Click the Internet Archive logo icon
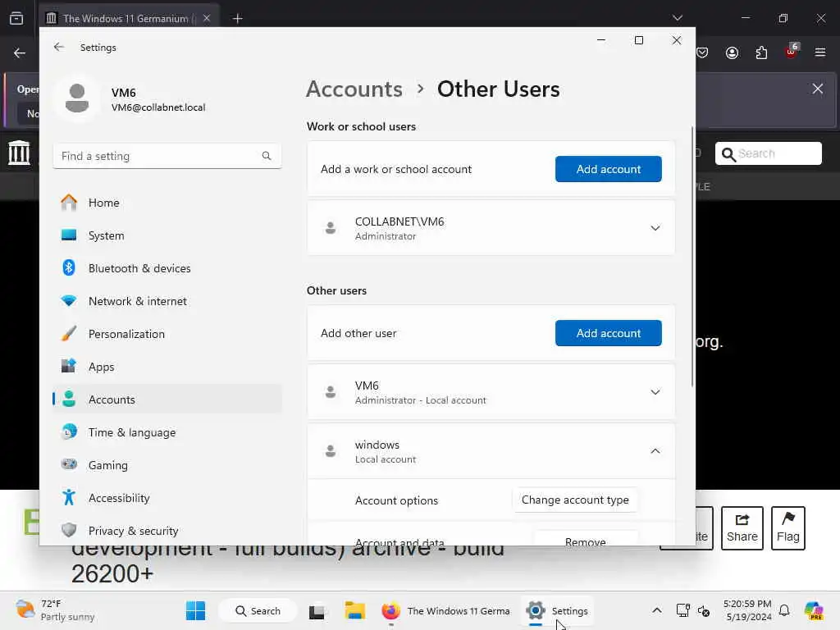Viewport: 840px width, 630px height. click(20, 153)
